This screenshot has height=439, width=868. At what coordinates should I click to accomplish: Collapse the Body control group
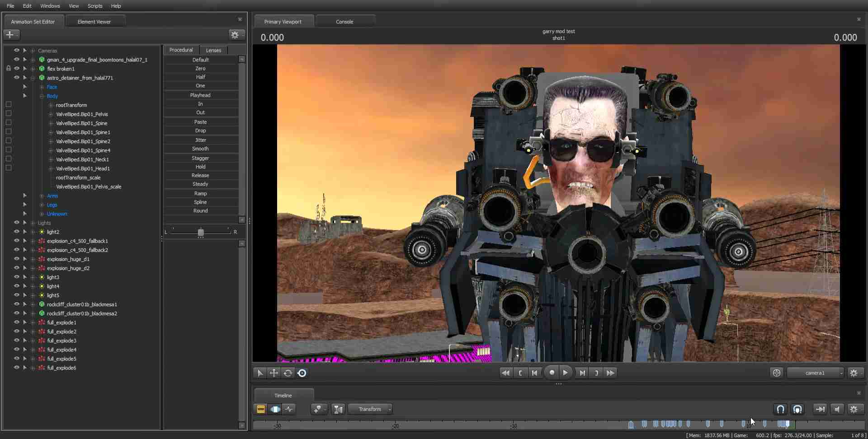click(42, 96)
